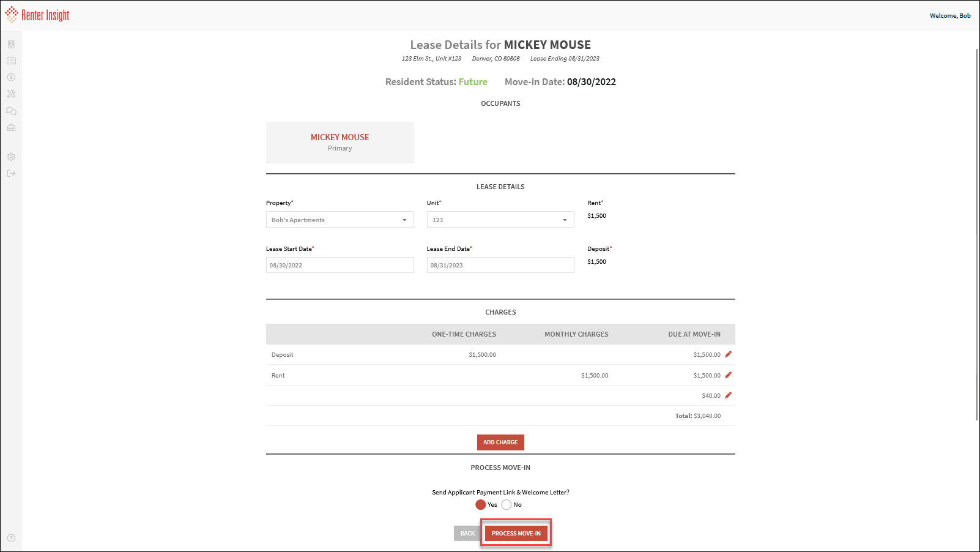
Task: Open the communications chat bubbles icon
Action: click(11, 111)
